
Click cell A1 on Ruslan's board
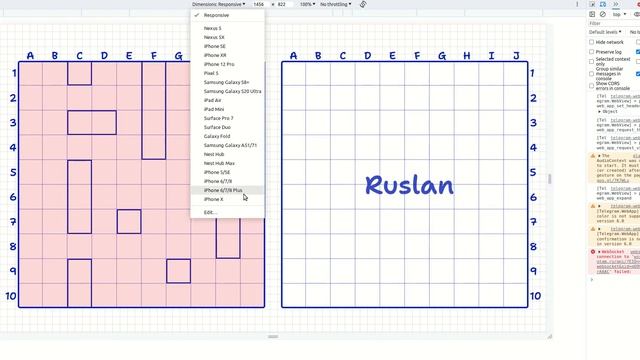pyautogui.click(x=293, y=73)
